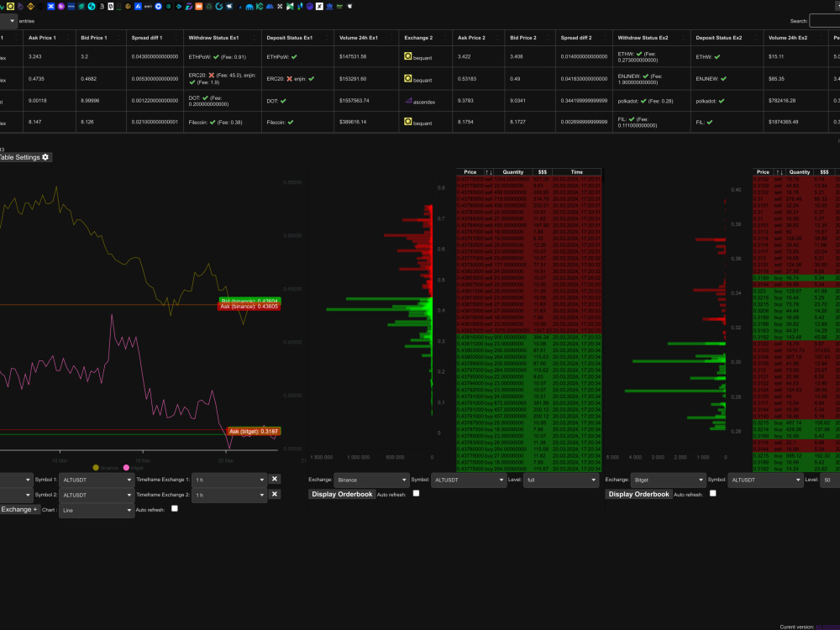Sort by Spread diff 2 column
The height and width of the screenshot is (630, 840).
(x=584, y=38)
